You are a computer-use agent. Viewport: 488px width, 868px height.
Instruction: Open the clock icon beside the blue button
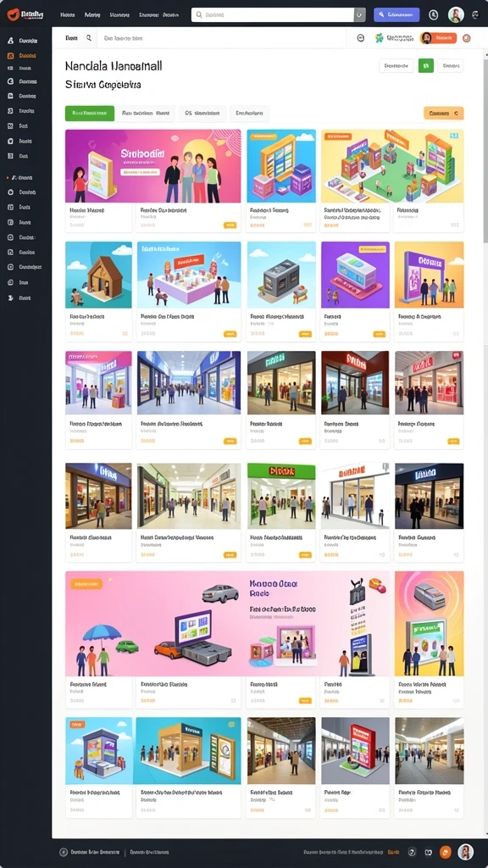point(433,15)
